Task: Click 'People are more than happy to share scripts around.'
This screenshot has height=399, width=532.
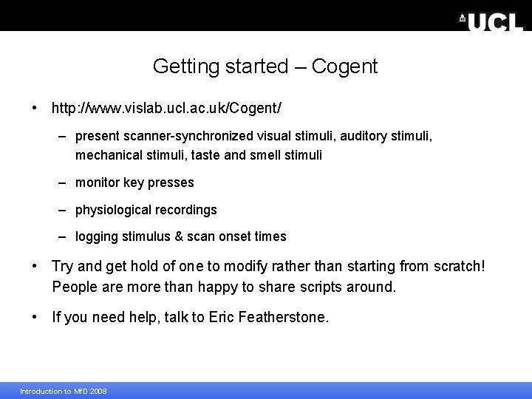Action: pos(225,287)
